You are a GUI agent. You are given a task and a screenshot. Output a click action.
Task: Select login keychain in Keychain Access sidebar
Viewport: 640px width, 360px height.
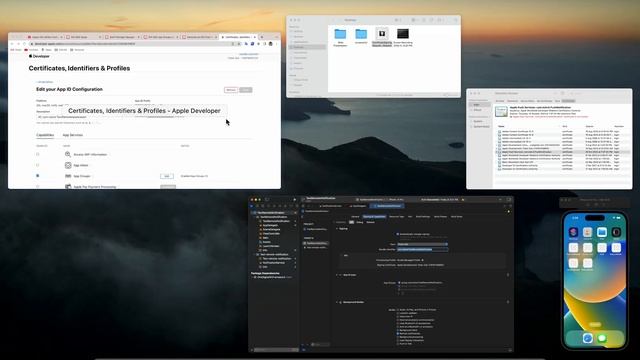coord(480,105)
